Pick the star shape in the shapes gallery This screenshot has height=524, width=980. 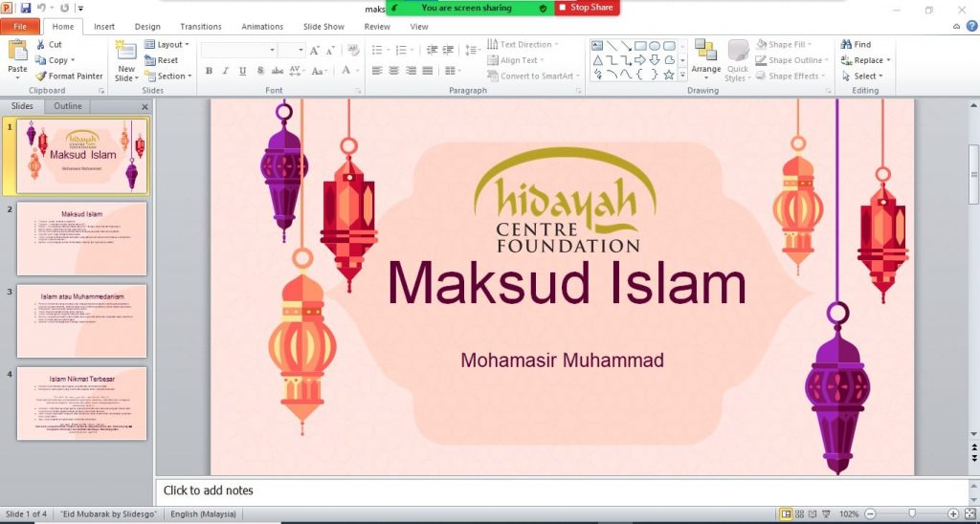point(669,75)
